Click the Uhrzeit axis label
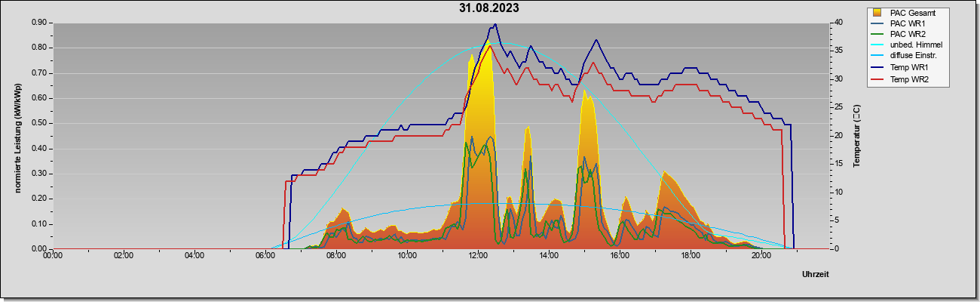Image resolution: width=980 pixels, height=302 pixels. tap(816, 275)
